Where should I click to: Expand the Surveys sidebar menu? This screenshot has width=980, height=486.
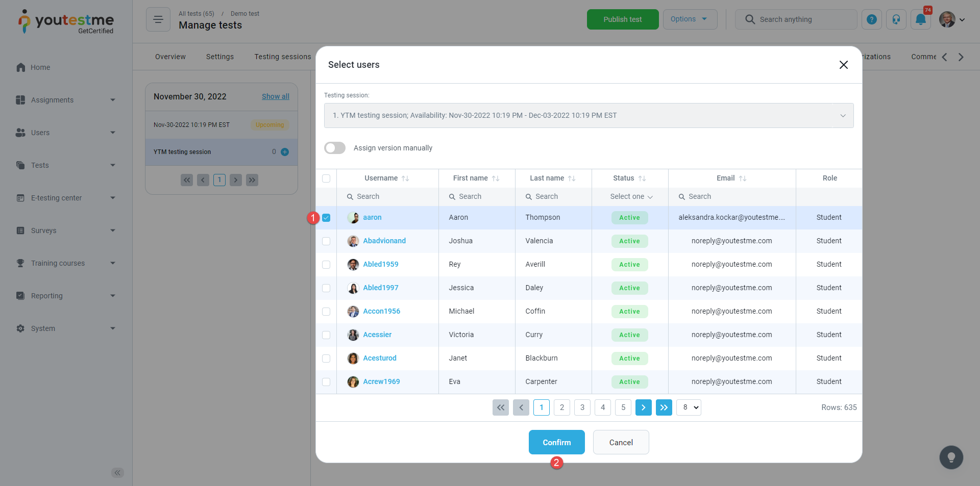(113, 231)
